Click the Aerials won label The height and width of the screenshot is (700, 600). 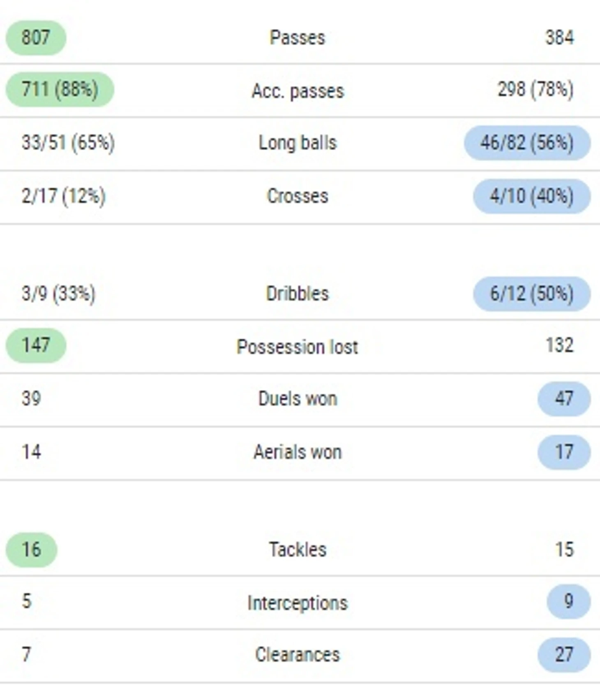(298, 452)
